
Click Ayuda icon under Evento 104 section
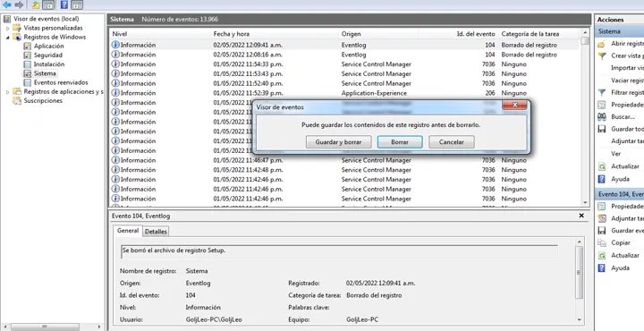[x=602, y=267]
